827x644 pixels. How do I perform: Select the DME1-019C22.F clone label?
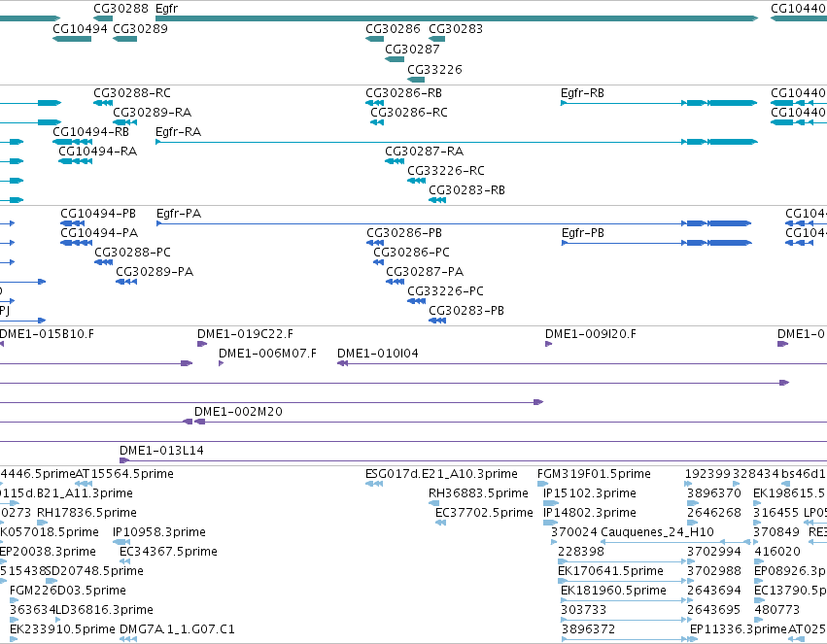click(x=245, y=334)
